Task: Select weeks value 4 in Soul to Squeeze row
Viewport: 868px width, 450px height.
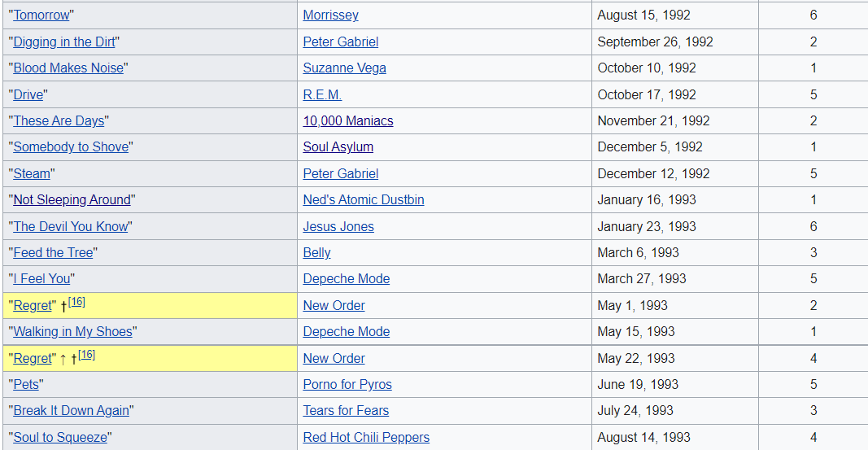Action: click(813, 437)
